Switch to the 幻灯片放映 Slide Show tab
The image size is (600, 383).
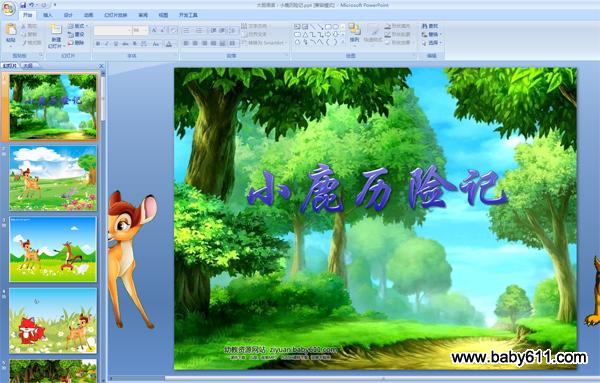116,15
